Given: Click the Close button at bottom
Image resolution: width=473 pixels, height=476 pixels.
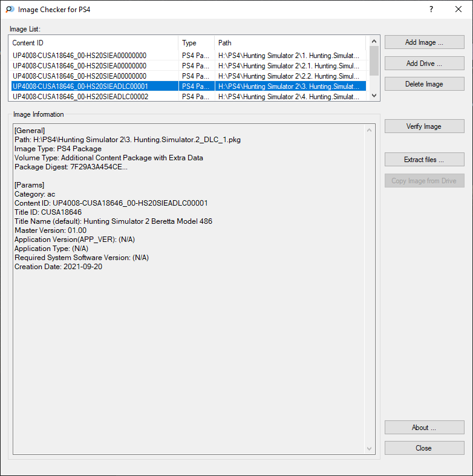Looking at the screenshot, I should point(424,448).
